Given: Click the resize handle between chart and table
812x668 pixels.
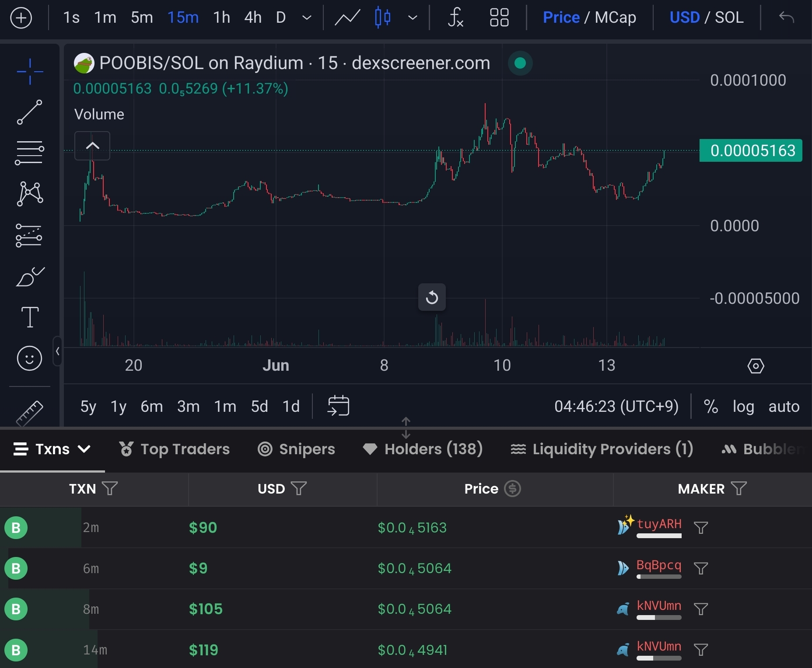Looking at the screenshot, I should tap(406, 428).
